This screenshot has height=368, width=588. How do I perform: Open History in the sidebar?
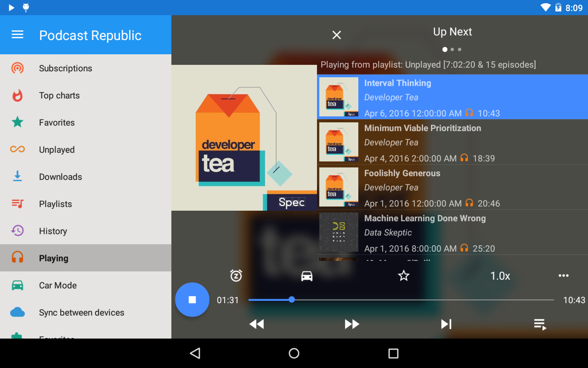pos(85,231)
